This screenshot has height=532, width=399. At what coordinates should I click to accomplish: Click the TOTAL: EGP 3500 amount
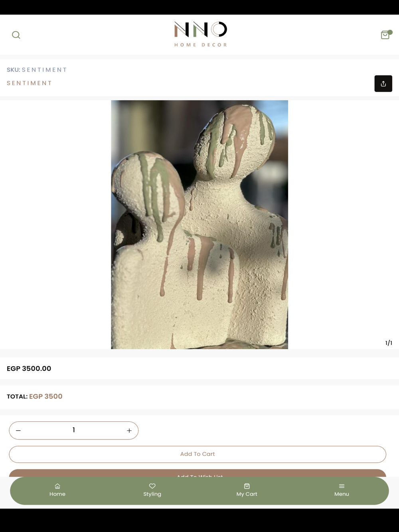(35, 396)
